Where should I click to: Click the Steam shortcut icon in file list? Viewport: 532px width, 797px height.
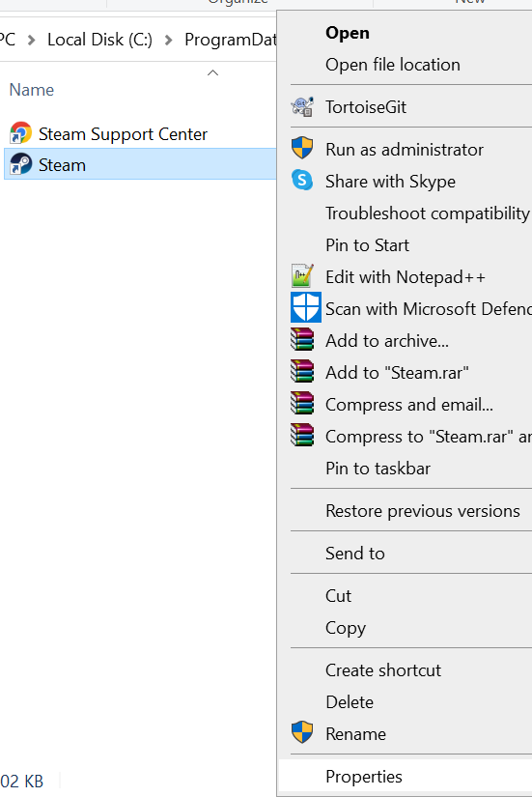pyautogui.click(x=21, y=164)
